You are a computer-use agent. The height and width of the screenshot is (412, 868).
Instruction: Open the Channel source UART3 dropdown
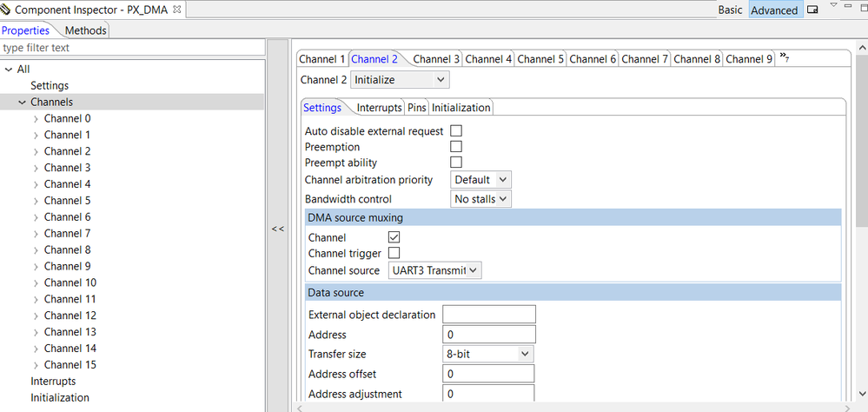tap(434, 270)
